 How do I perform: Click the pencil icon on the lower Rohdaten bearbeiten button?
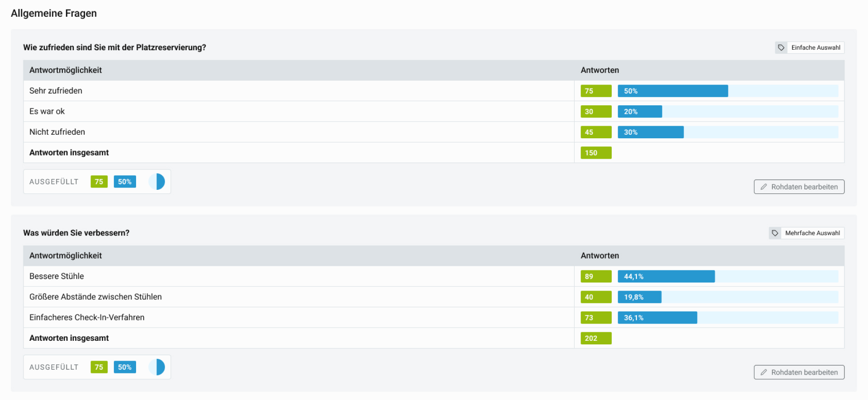click(x=764, y=372)
